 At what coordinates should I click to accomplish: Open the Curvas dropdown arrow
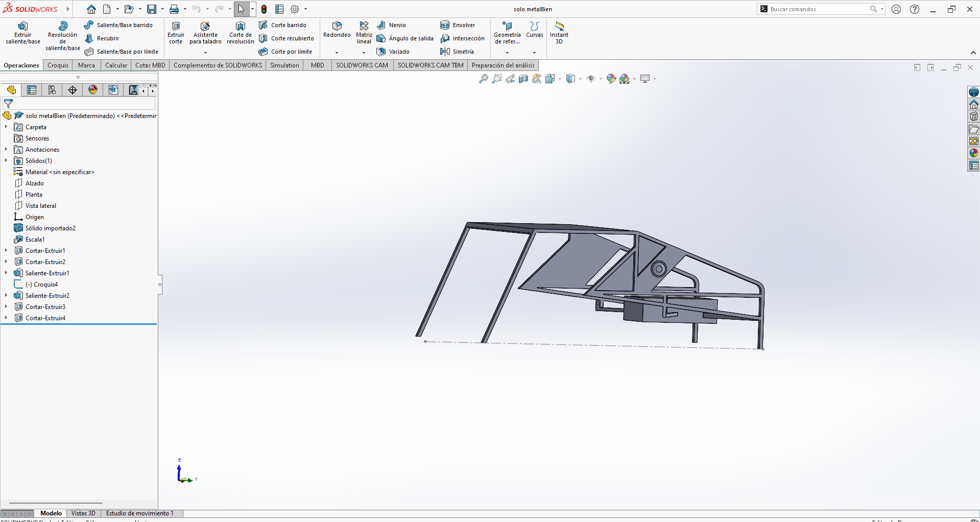tap(535, 53)
